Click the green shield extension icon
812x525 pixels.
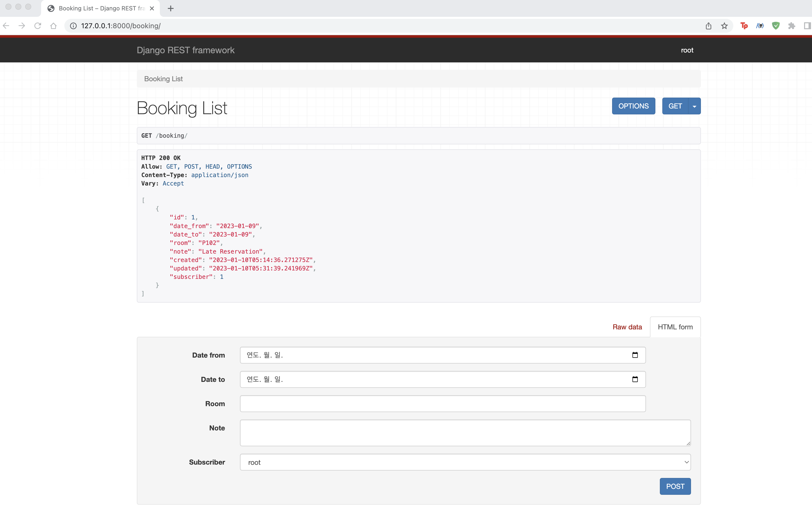click(x=776, y=26)
